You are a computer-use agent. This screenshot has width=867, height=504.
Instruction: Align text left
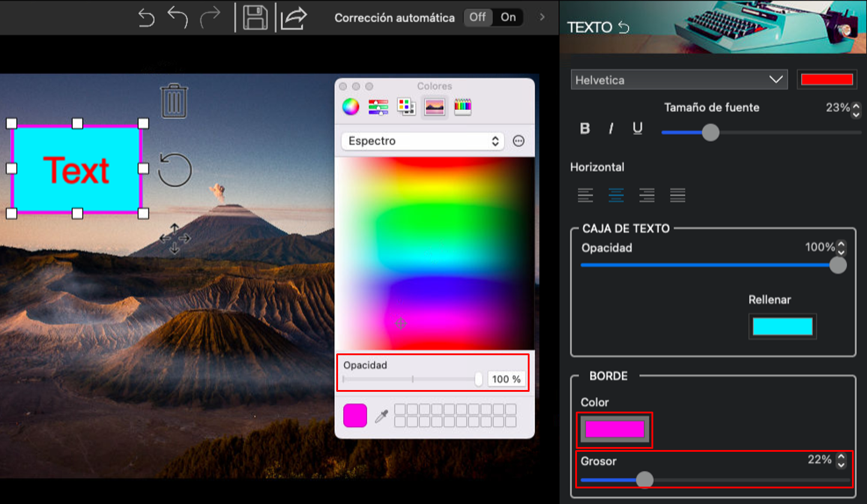coord(585,194)
